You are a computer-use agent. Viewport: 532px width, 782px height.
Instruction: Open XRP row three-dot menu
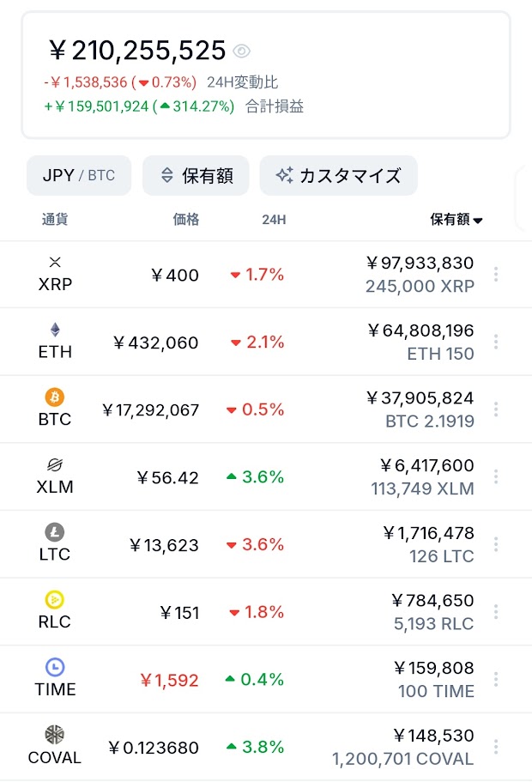coord(496,274)
